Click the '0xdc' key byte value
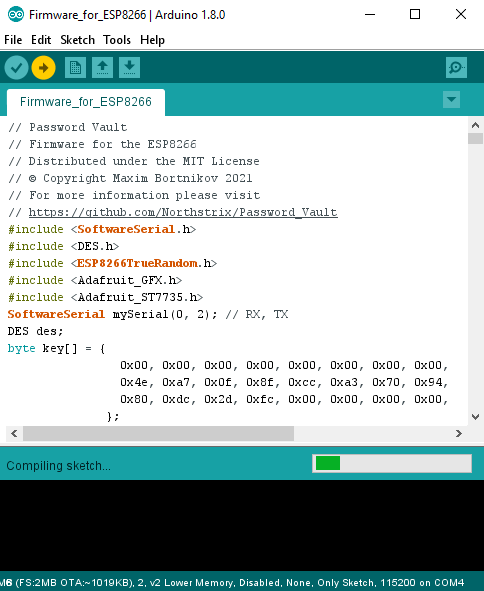The height and width of the screenshot is (591, 484). point(176,399)
